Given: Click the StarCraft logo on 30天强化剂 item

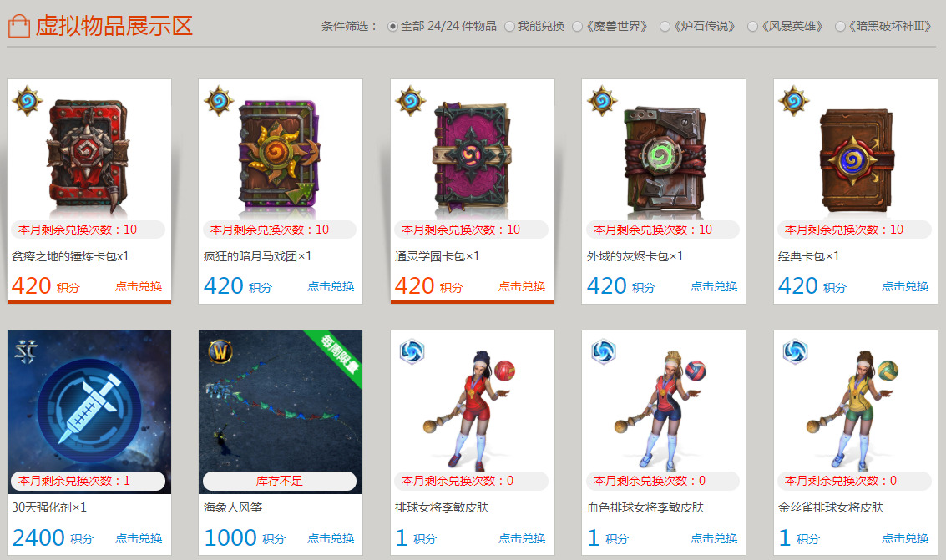Looking at the screenshot, I should pyautogui.click(x=25, y=351).
